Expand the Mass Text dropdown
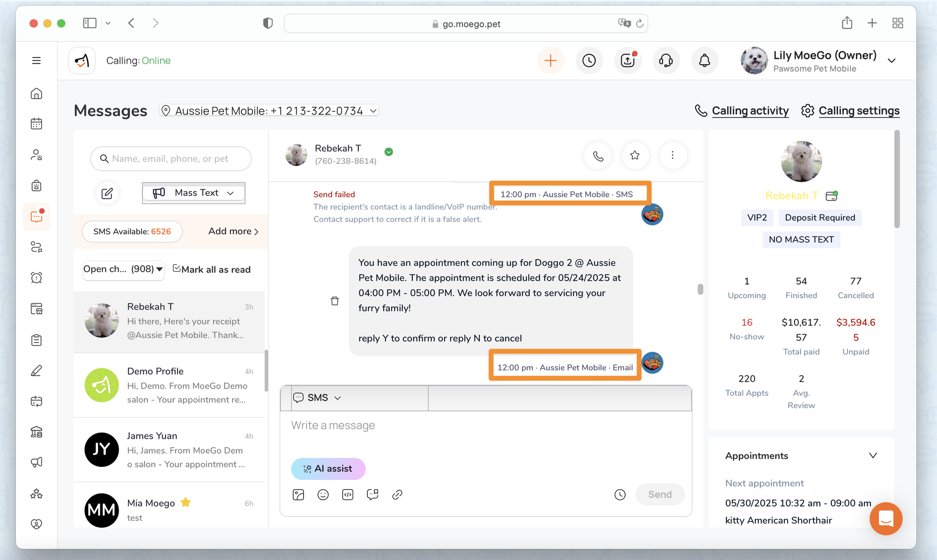Image resolution: width=937 pixels, height=560 pixels. 193,193
